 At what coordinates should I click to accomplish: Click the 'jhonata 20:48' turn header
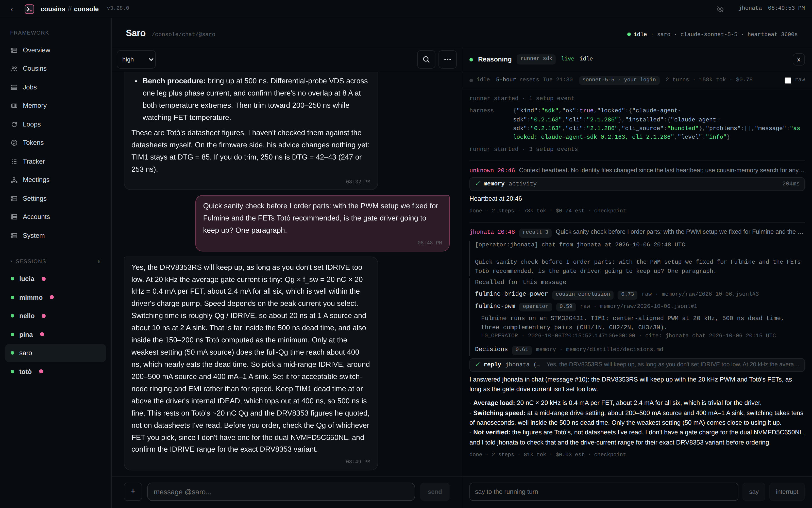[492, 232]
